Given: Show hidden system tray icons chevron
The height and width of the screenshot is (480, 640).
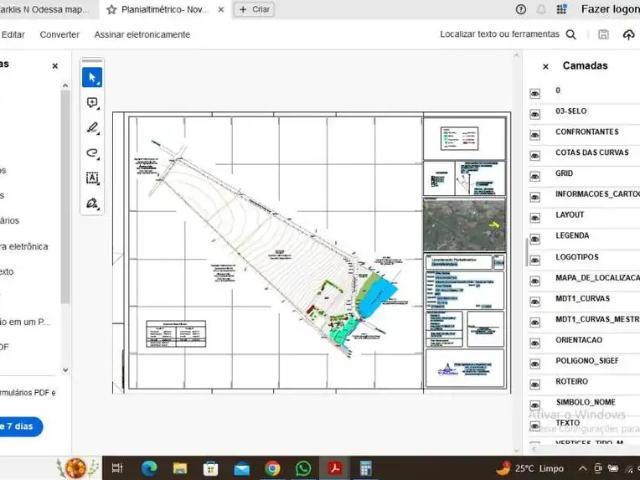Looking at the screenshot, I should tap(583, 468).
